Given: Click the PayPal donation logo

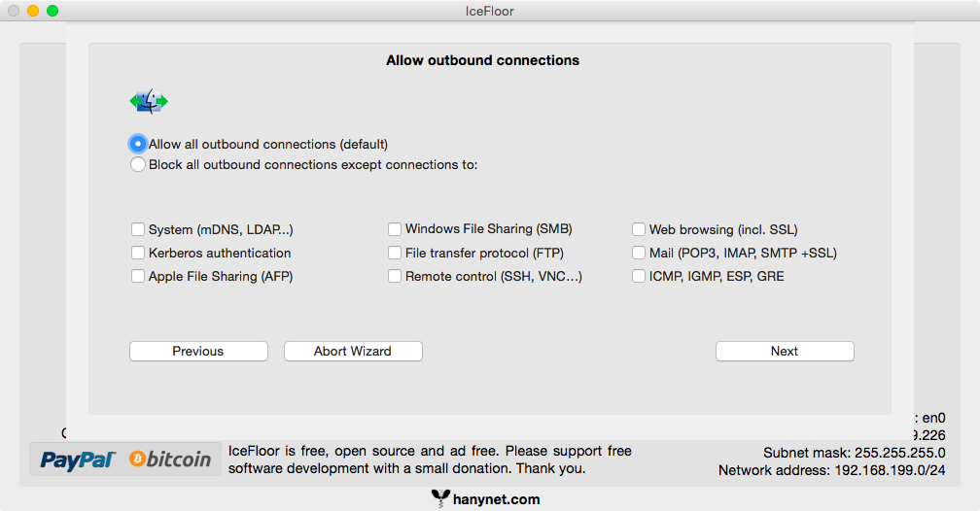Looking at the screenshot, I should pos(79,460).
